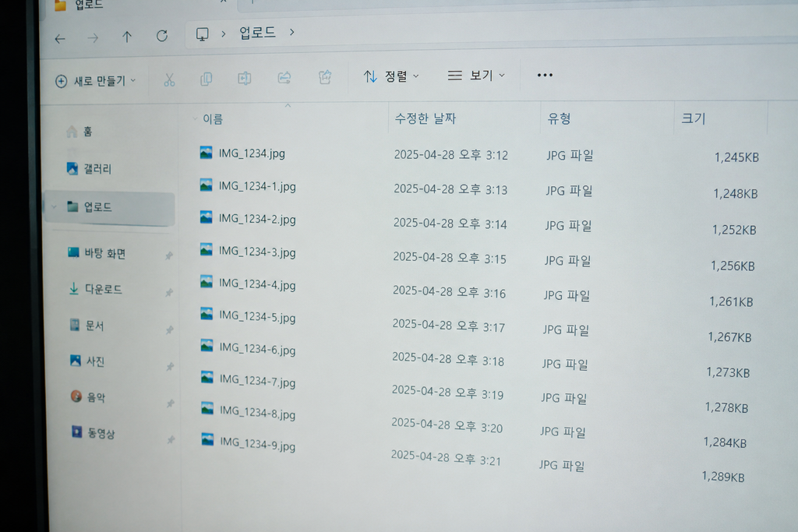The width and height of the screenshot is (798, 532).
Task: Click the Cut scissors icon
Action: 169,80
